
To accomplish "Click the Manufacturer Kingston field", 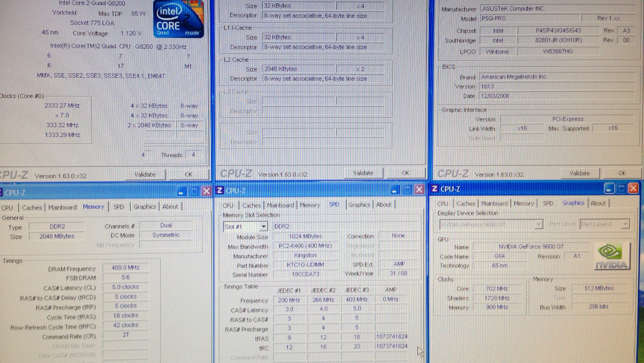I will (x=305, y=255).
